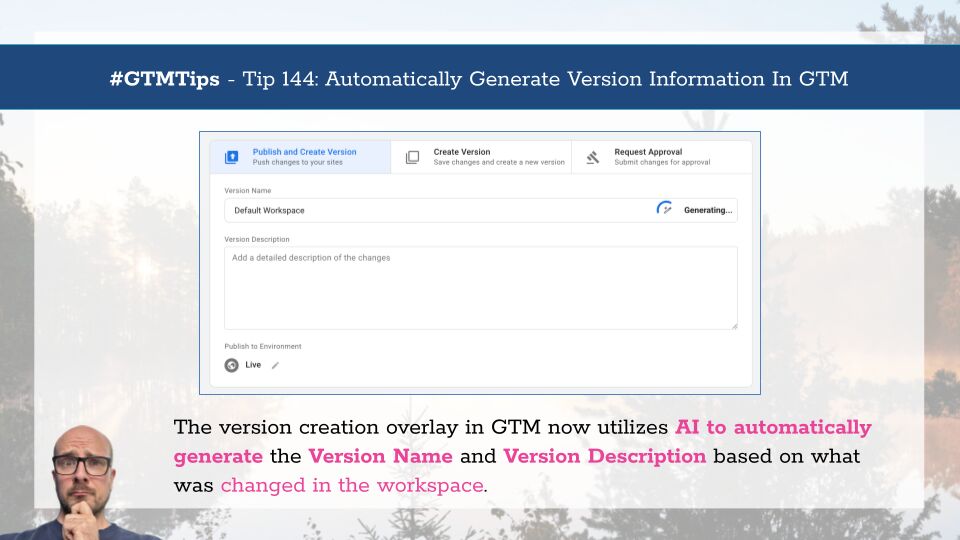Image resolution: width=960 pixels, height=540 pixels.
Task: Click the Create Version copy icon
Action: [413, 157]
